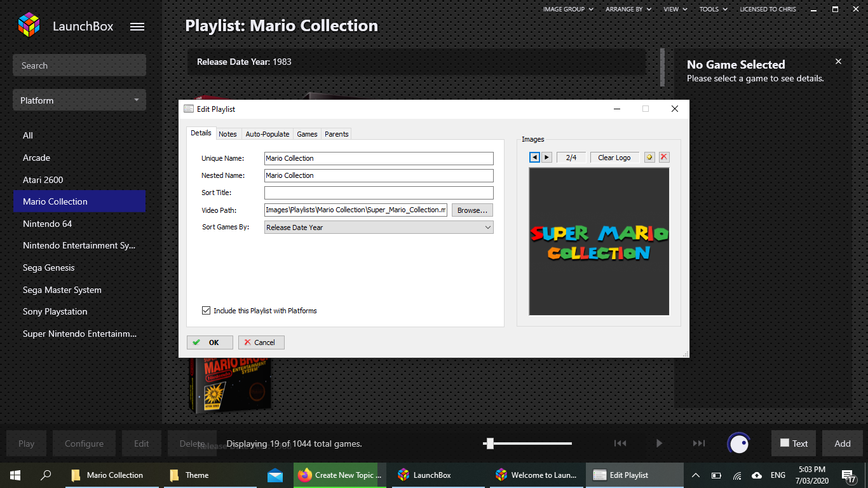
Task: Open the notification center icon
Action: click(x=848, y=475)
